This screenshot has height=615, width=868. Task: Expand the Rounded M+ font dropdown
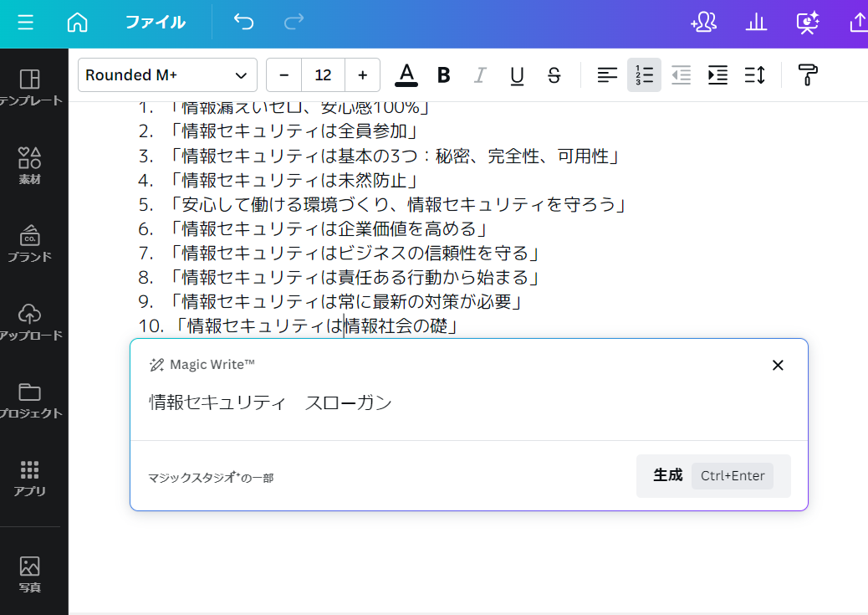point(167,74)
